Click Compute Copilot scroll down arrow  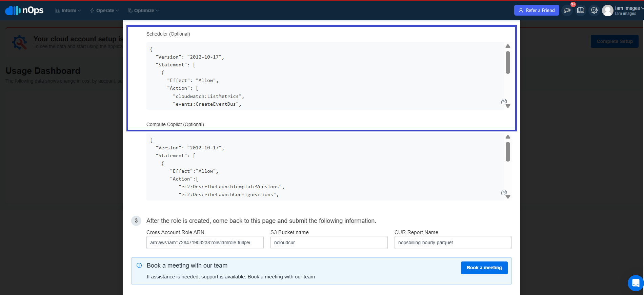[x=508, y=197]
